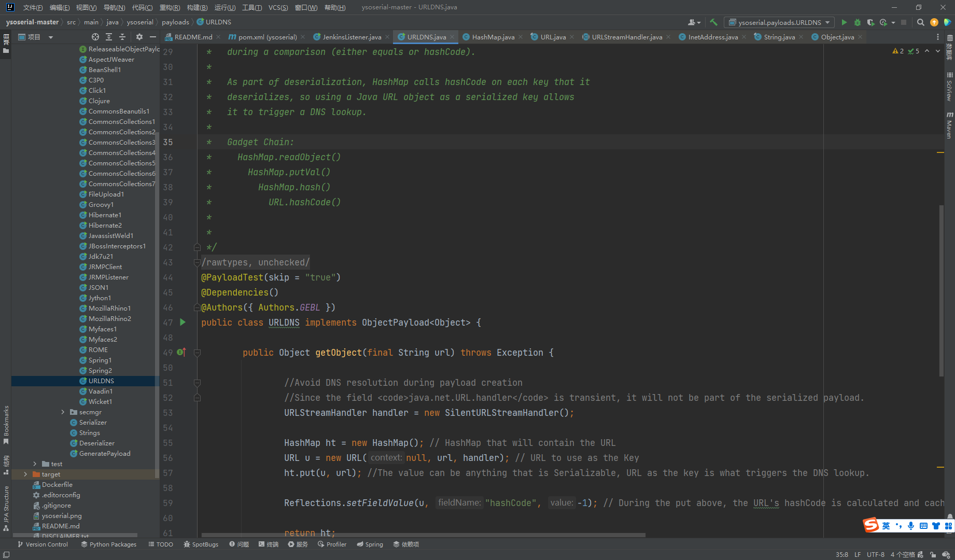Toggle tool window bars in status corner
Screen dimensions: 955x560
6,554
